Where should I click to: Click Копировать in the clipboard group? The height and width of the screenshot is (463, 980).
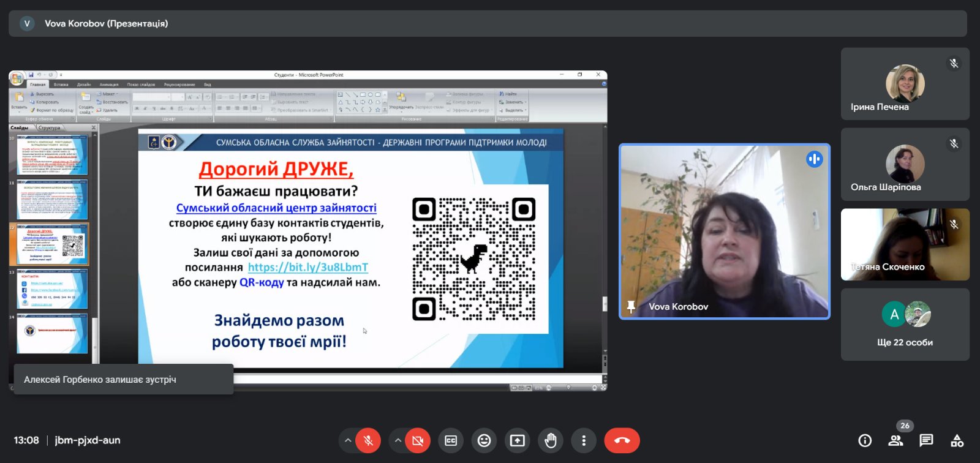coord(45,102)
